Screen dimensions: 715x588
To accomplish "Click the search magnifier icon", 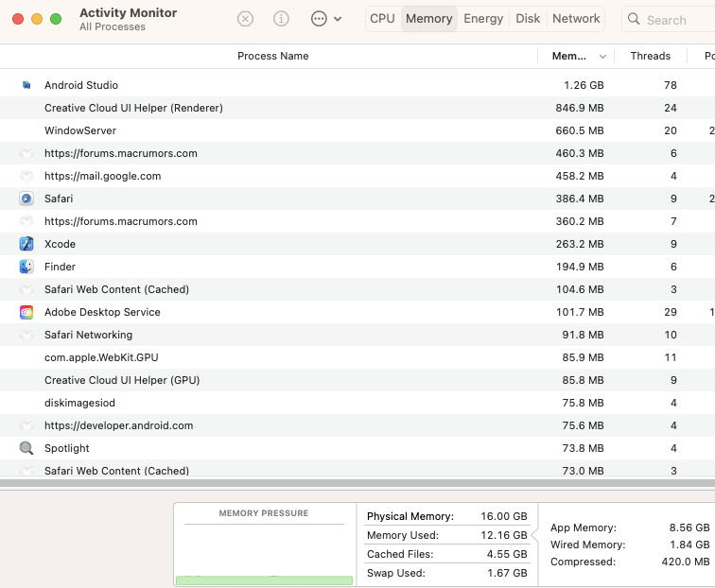I will [x=634, y=19].
